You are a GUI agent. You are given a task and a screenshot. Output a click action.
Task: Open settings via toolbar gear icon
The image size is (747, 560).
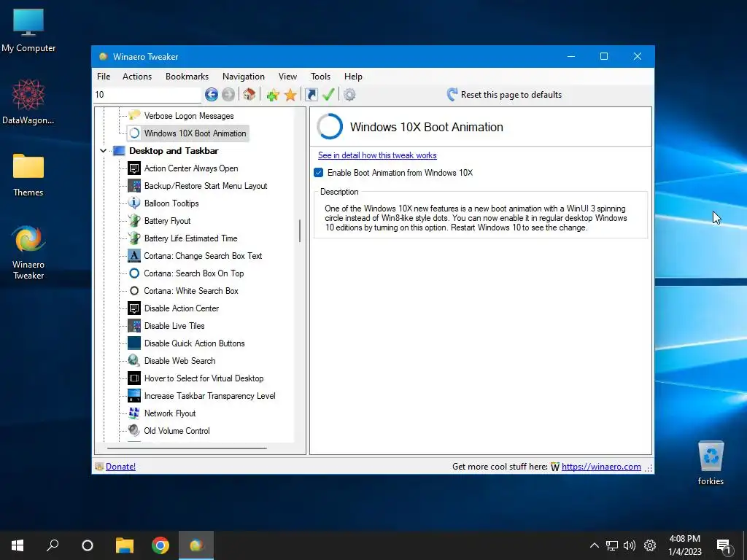[x=349, y=95]
